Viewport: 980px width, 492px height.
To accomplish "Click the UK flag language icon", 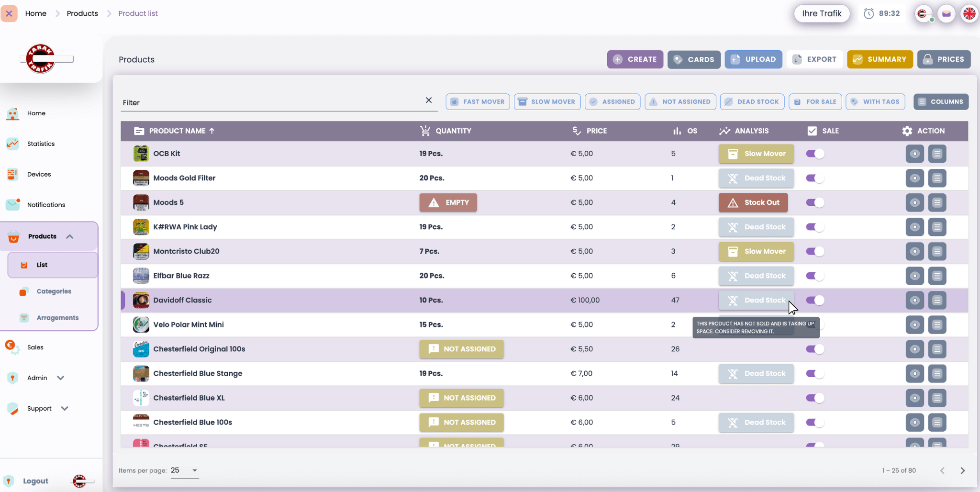I will [x=969, y=13].
